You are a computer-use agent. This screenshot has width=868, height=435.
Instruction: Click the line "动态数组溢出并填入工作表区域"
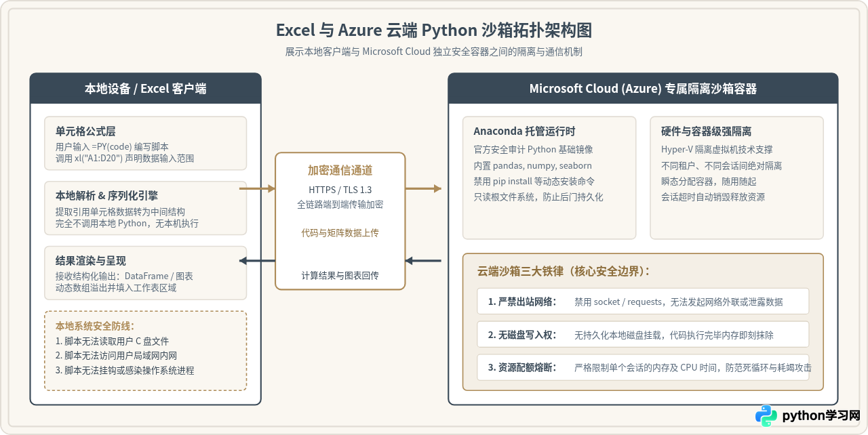(116, 288)
